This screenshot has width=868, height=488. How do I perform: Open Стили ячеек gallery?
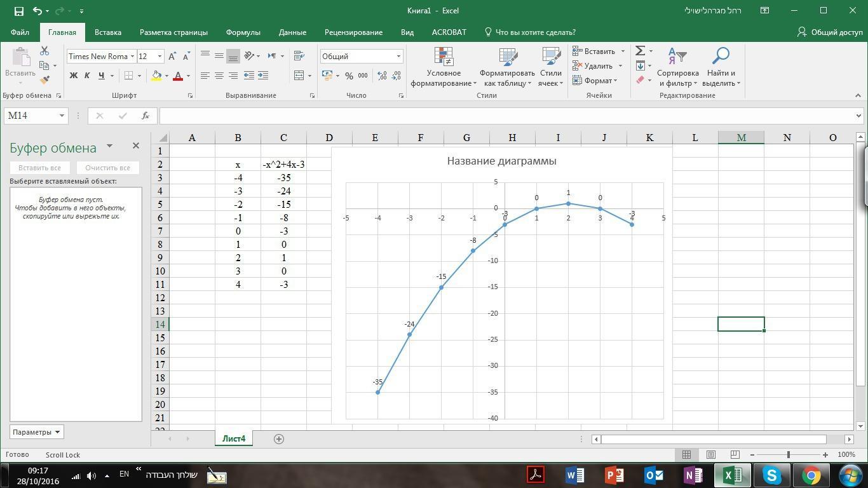click(551, 67)
